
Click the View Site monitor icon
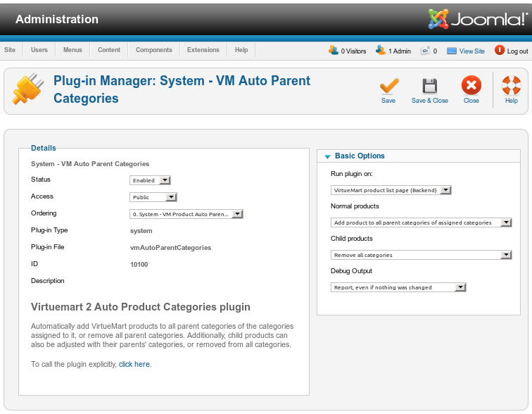[451, 51]
